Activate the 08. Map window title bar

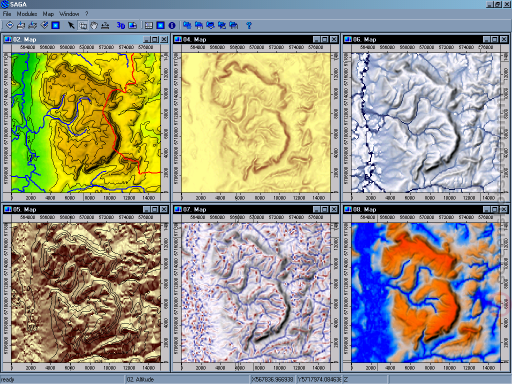tap(413, 209)
